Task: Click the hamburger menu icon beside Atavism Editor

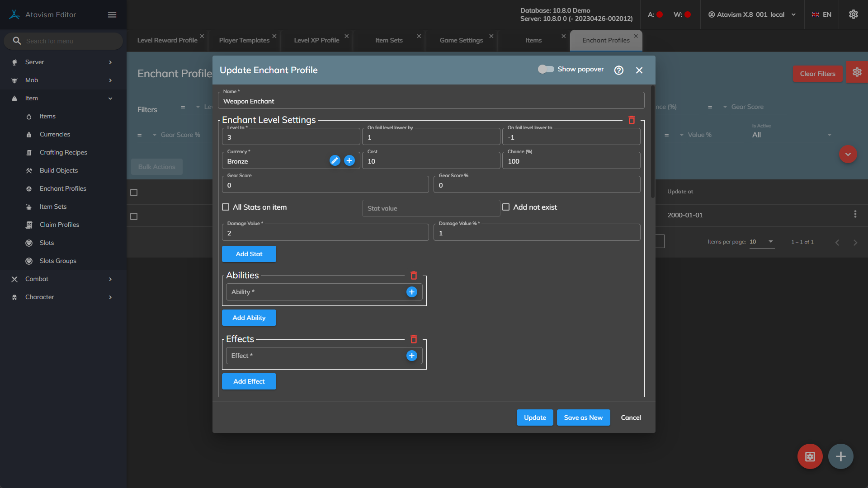Action: tap(112, 14)
